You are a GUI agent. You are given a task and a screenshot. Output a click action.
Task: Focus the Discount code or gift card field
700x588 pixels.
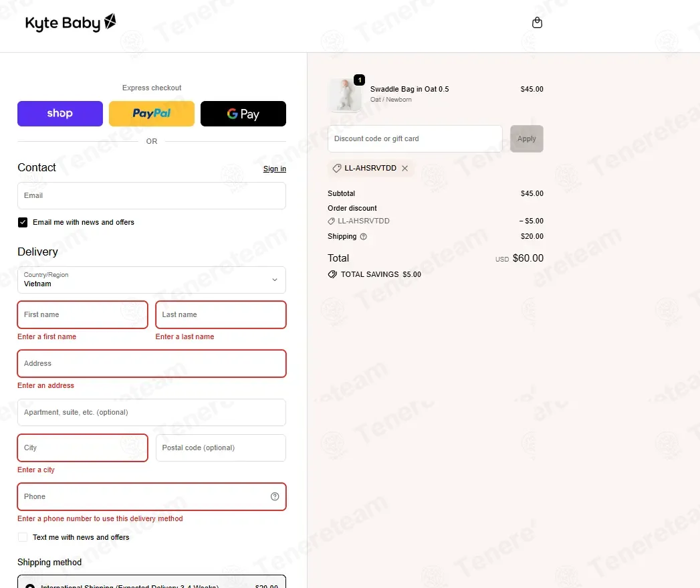[415, 138]
